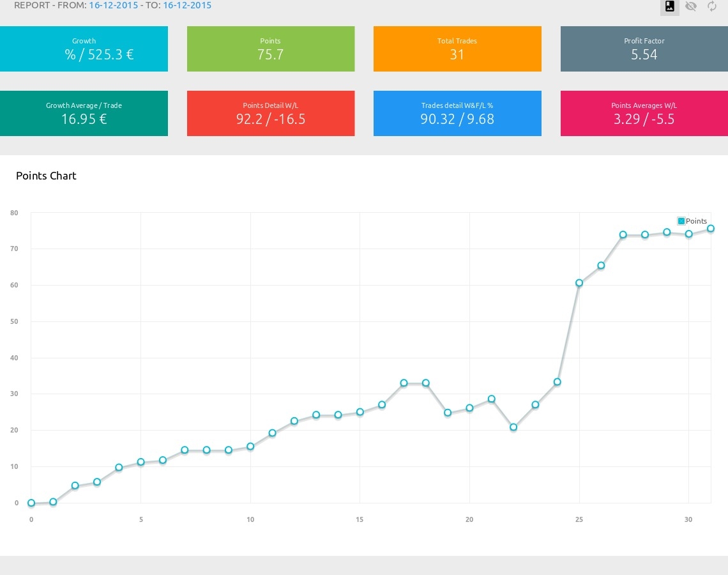The image size is (728, 575).
Task: Select the lowest dip point at trade 22
Action: (x=513, y=427)
